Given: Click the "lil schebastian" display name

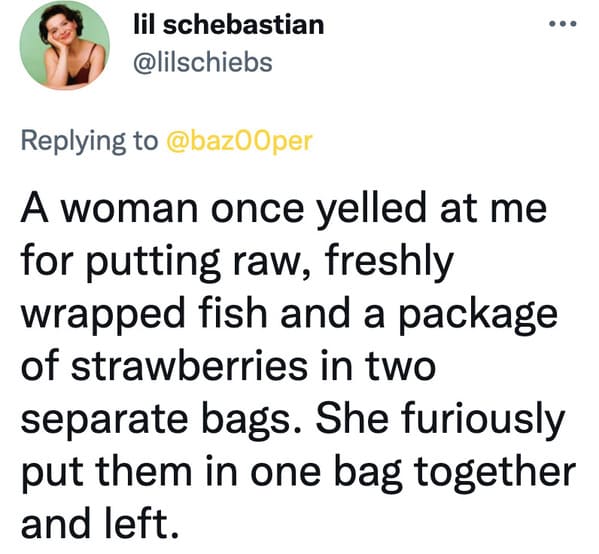Looking at the screenshot, I should point(229,24).
